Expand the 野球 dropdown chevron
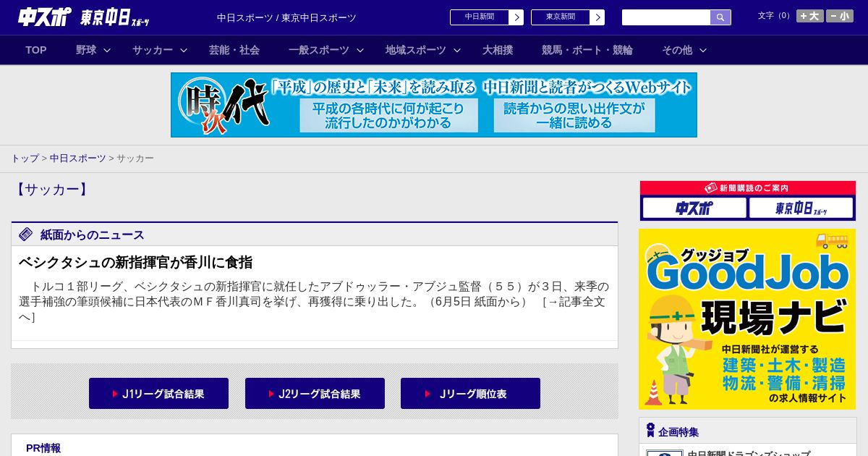Viewport: 868px width, 456px height. [x=107, y=50]
